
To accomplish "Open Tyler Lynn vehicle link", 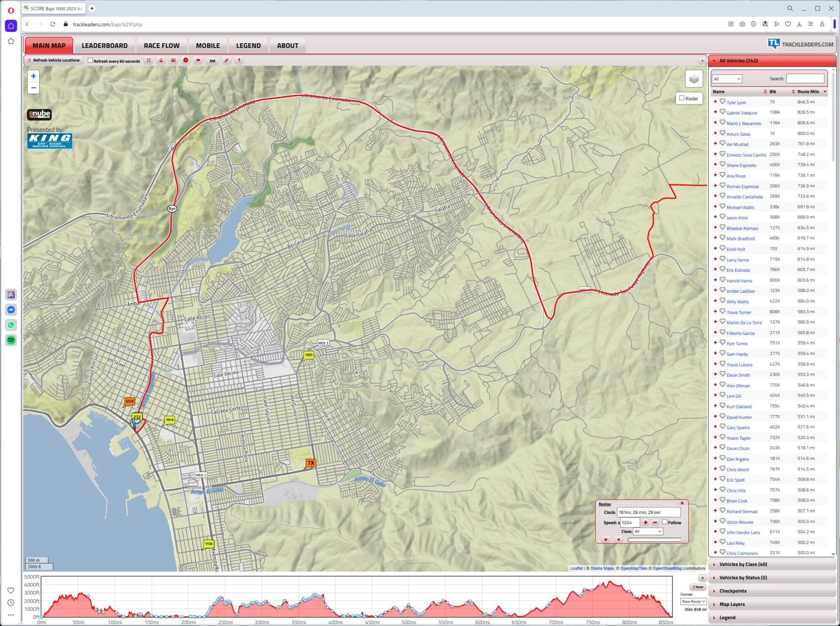I will (736, 103).
